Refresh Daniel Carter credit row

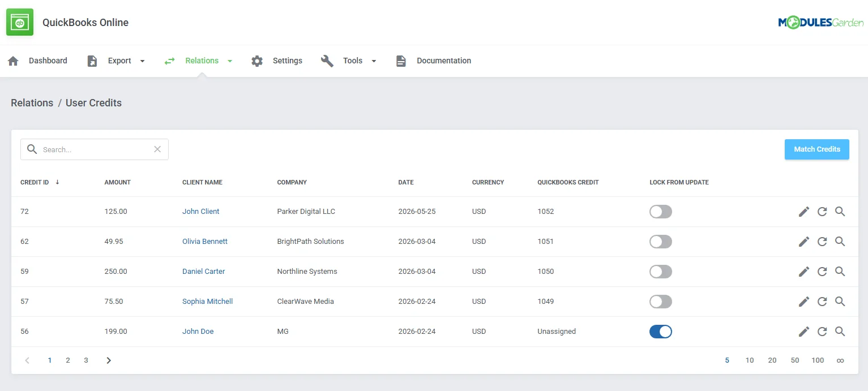point(822,272)
